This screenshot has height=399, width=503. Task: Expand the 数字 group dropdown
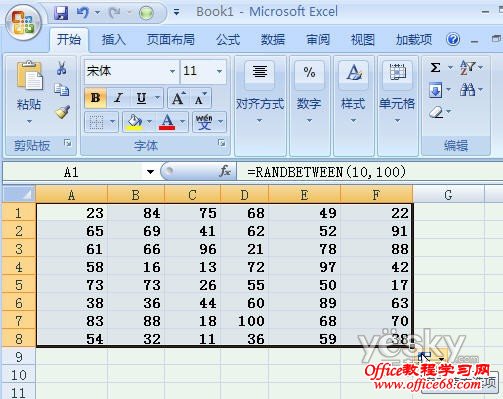309,121
